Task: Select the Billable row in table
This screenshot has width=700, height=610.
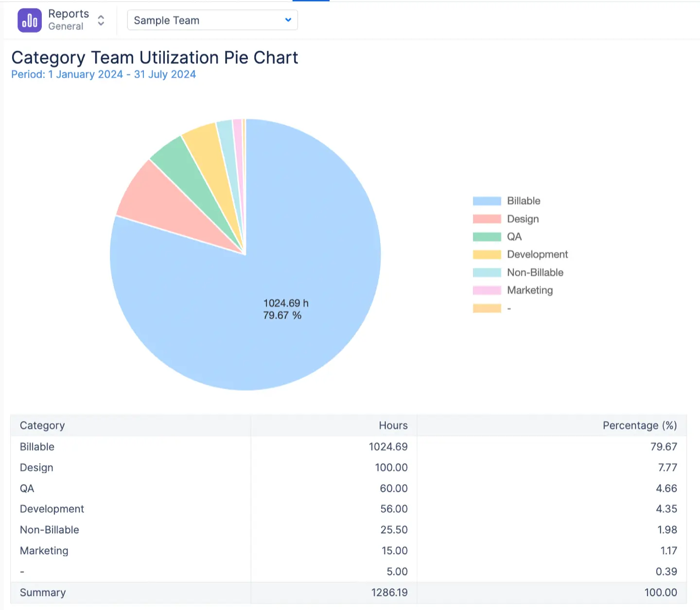Action: click(37, 447)
